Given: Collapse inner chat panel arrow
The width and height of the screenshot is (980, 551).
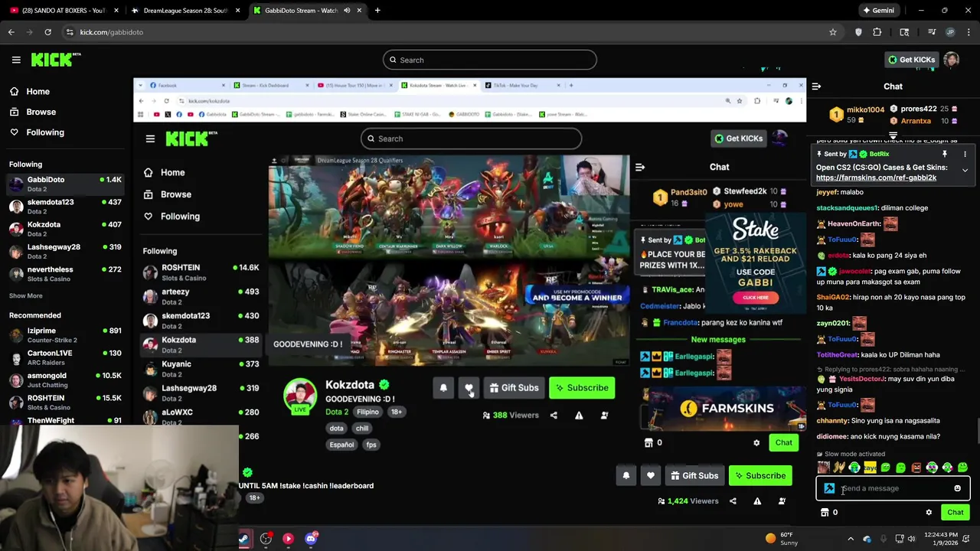Looking at the screenshot, I should (x=640, y=167).
